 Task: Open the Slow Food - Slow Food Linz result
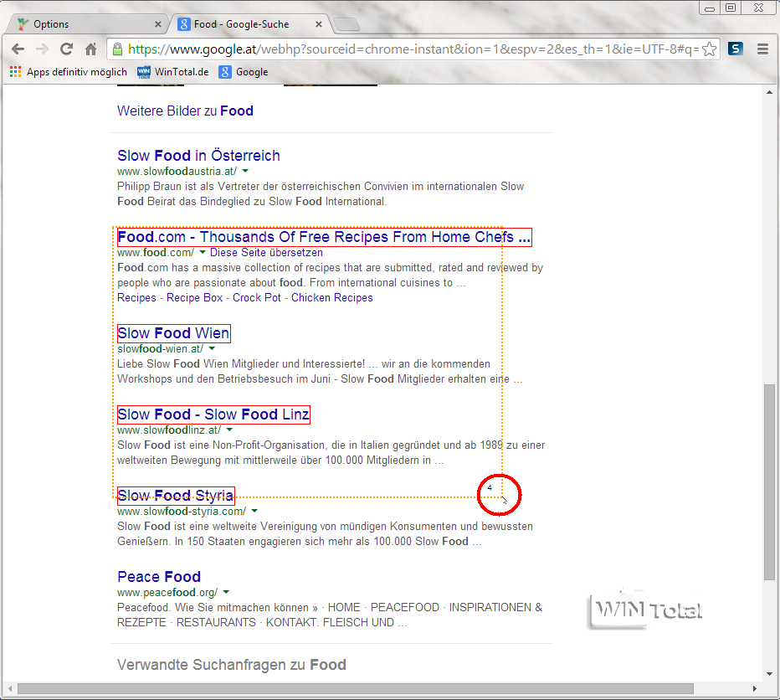click(213, 414)
